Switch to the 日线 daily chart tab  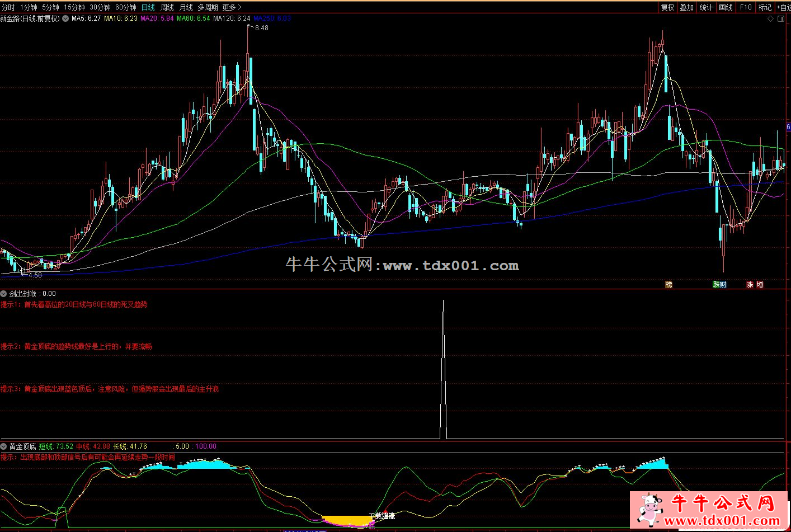[148, 7]
